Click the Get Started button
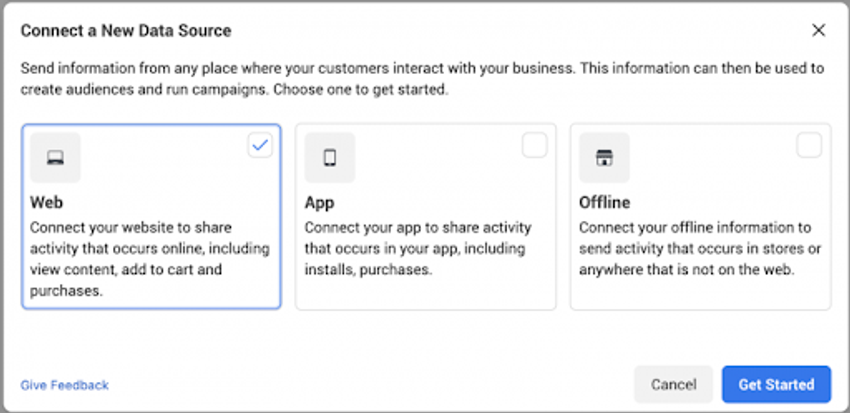The height and width of the screenshot is (413, 850). click(x=776, y=384)
